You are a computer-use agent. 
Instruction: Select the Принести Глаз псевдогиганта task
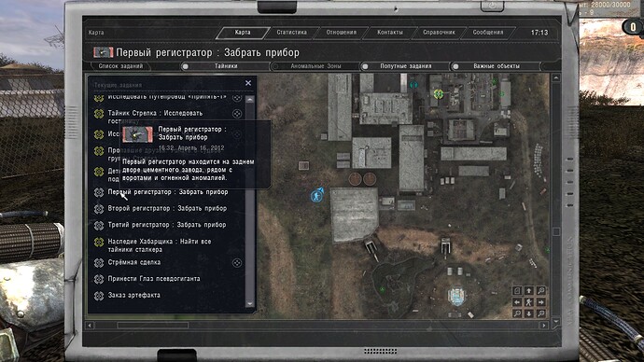click(154, 279)
